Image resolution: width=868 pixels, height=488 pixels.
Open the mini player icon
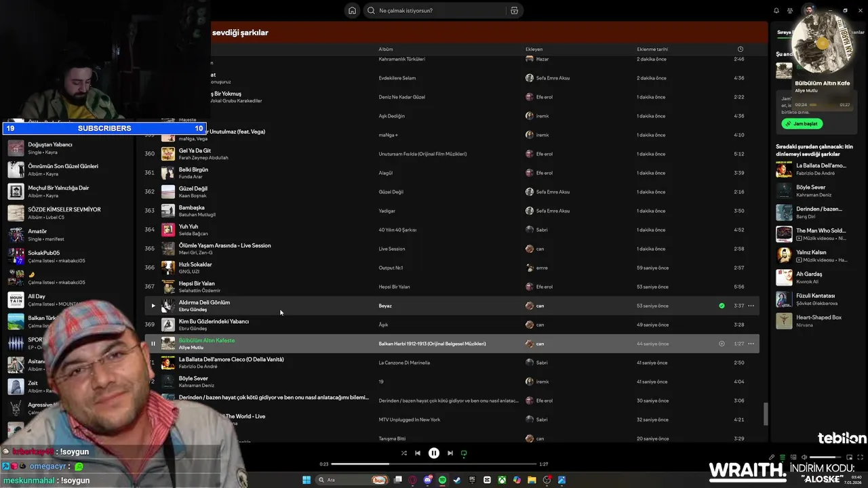point(849,457)
